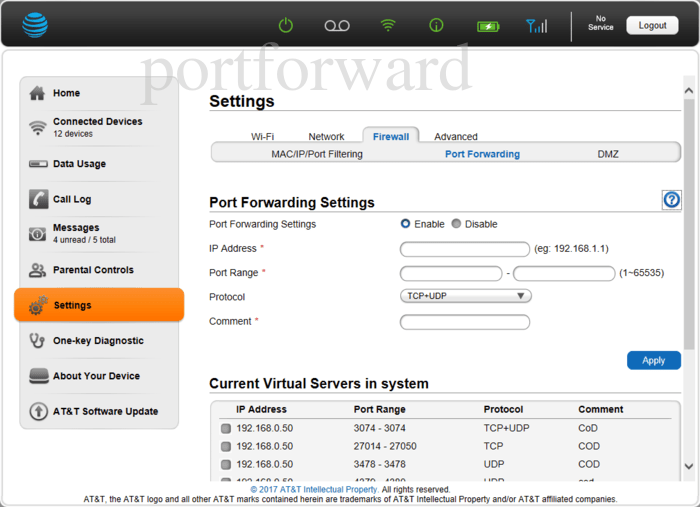Click the battery charging icon
This screenshot has height=507, width=700.
pyautogui.click(x=488, y=27)
